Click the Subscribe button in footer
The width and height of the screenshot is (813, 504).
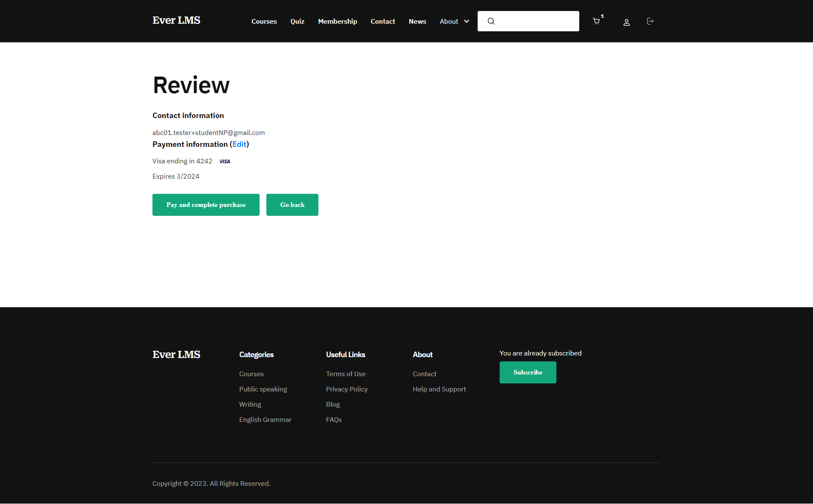pos(528,372)
